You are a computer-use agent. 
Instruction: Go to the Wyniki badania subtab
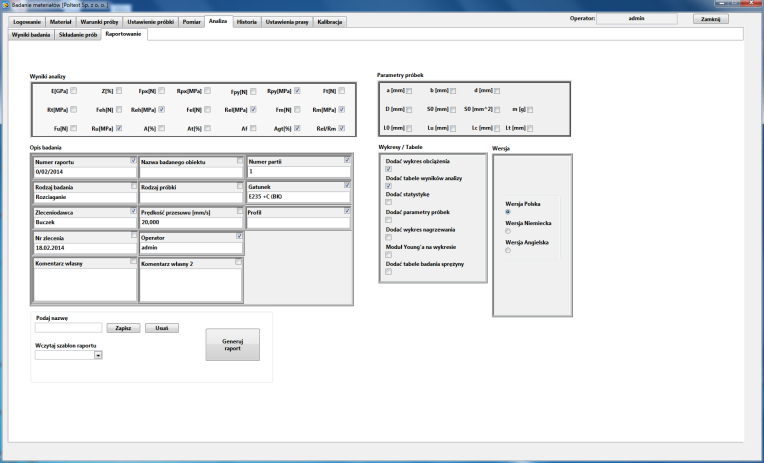(31, 35)
